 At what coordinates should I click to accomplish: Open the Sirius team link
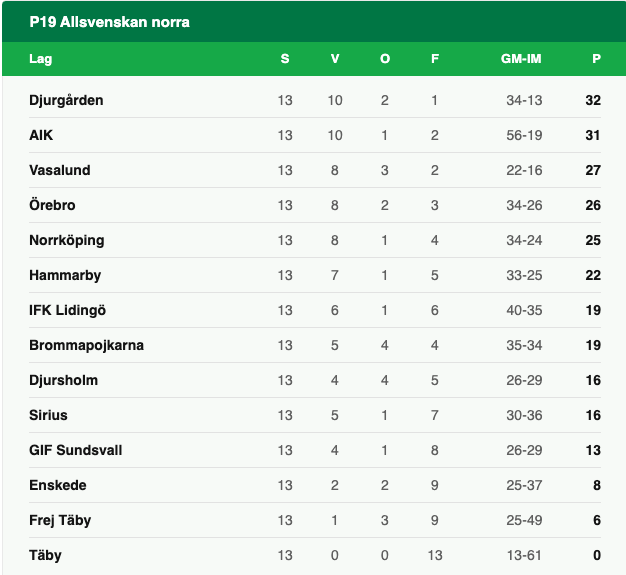[x=48, y=415]
